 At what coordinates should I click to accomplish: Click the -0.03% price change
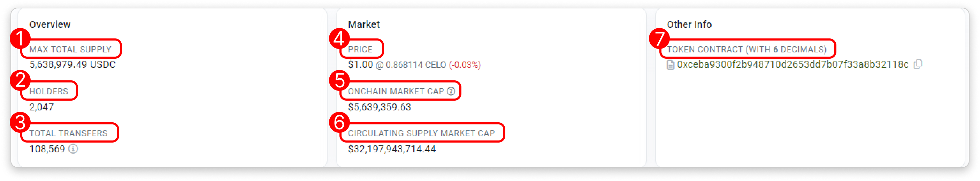click(x=465, y=65)
